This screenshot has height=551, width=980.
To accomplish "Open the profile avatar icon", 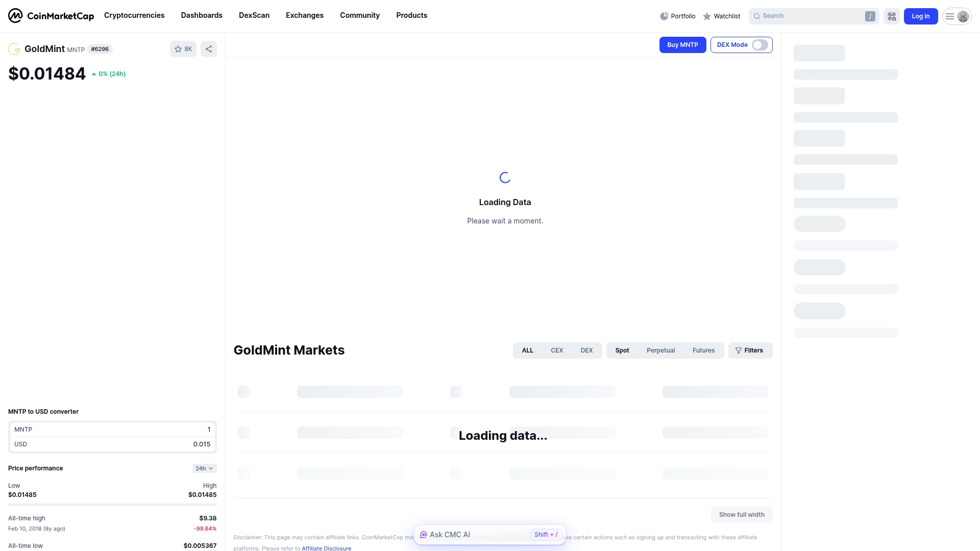I will point(963,16).
